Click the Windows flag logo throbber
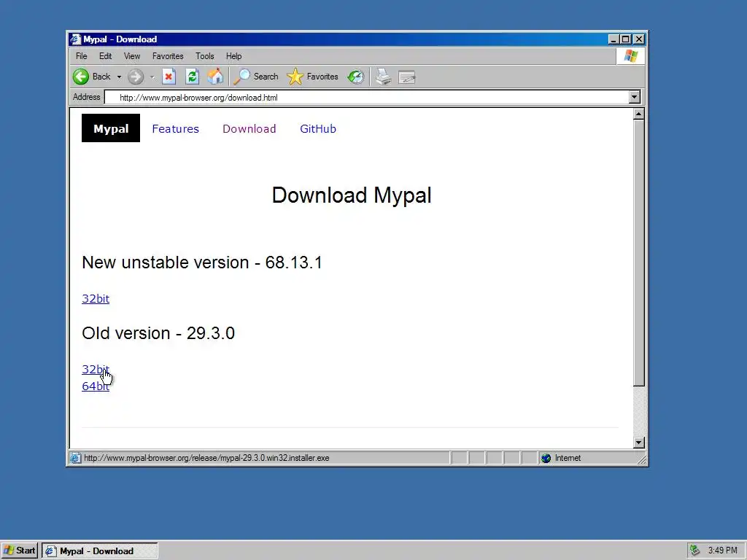The width and height of the screenshot is (747, 560). [x=631, y=56]
